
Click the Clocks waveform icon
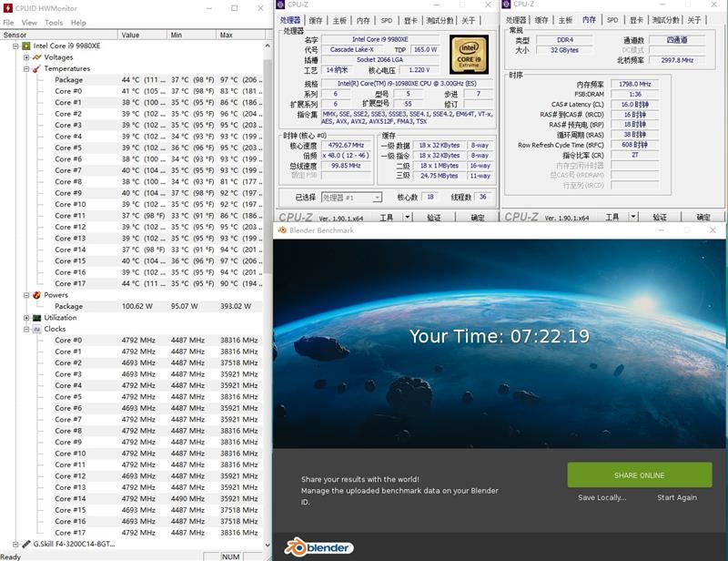tap(36, 329)
